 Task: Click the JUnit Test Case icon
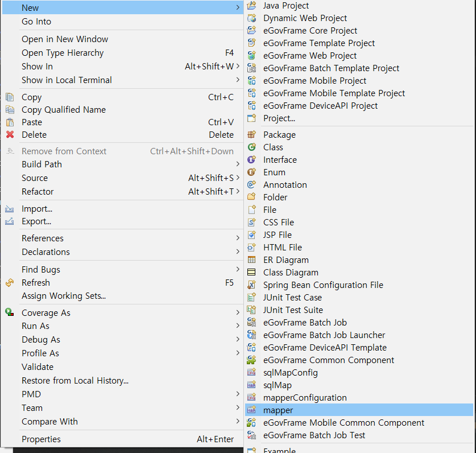coord(252,298)
